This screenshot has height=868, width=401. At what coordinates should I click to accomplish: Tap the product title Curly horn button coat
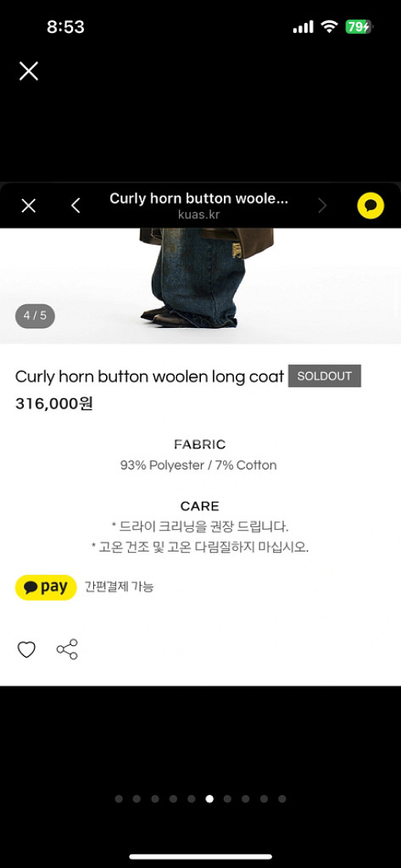(149, 376)
